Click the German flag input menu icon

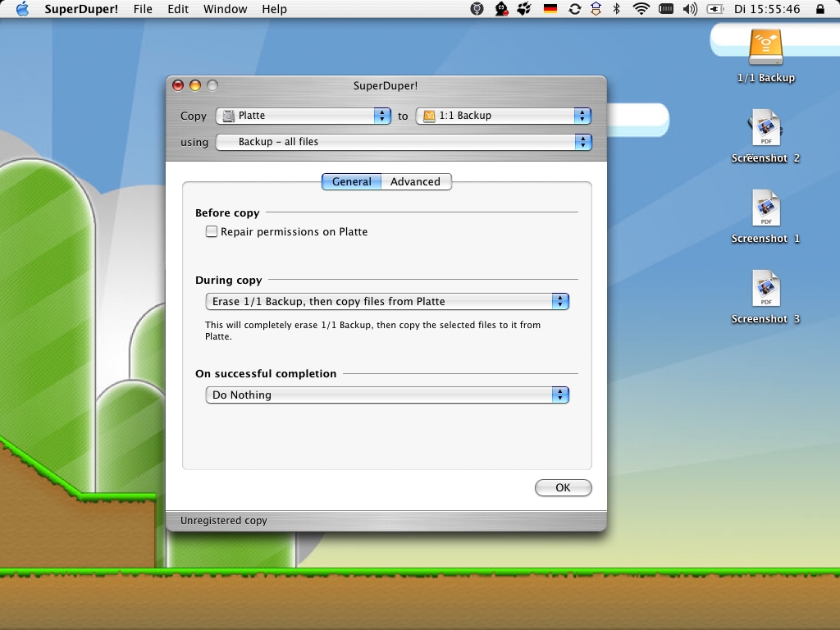(x=550, y=9)
